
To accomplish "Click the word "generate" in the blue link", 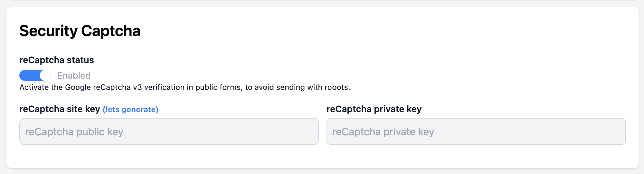I will point(139,110).
